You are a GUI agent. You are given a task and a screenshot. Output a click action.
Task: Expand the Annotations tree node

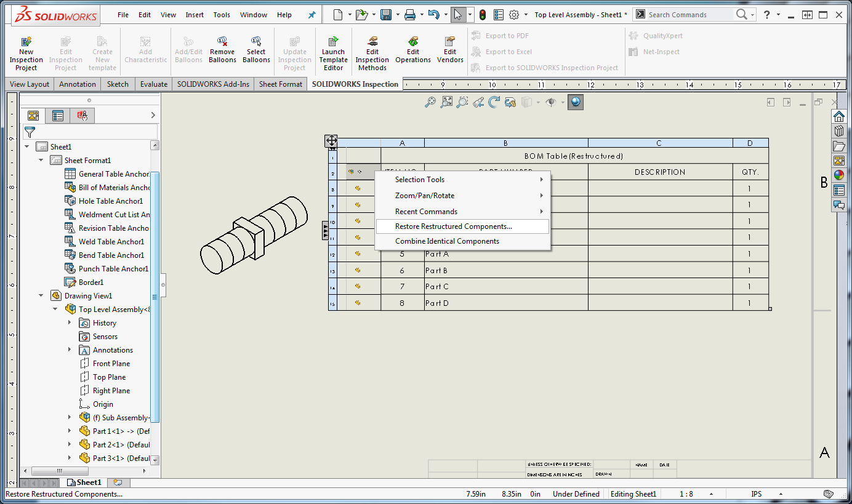point(70,350)
